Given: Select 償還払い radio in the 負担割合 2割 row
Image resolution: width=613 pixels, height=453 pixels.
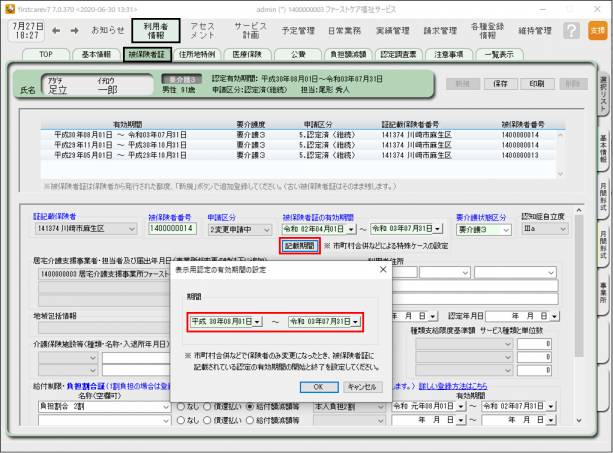Looking at the screenshot, I should pyautogui.click(x=208, y=406).
